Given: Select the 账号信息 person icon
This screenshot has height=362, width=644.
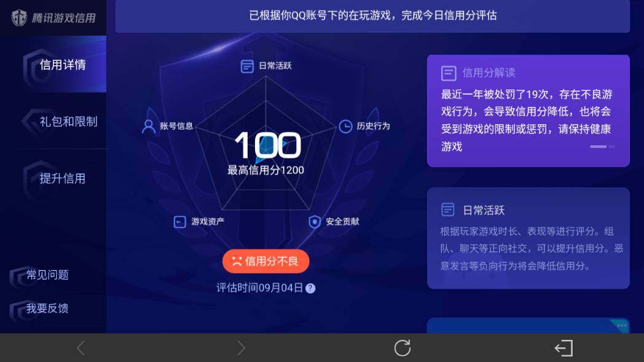Looking at the screenshot, I should tap(148, 126).
